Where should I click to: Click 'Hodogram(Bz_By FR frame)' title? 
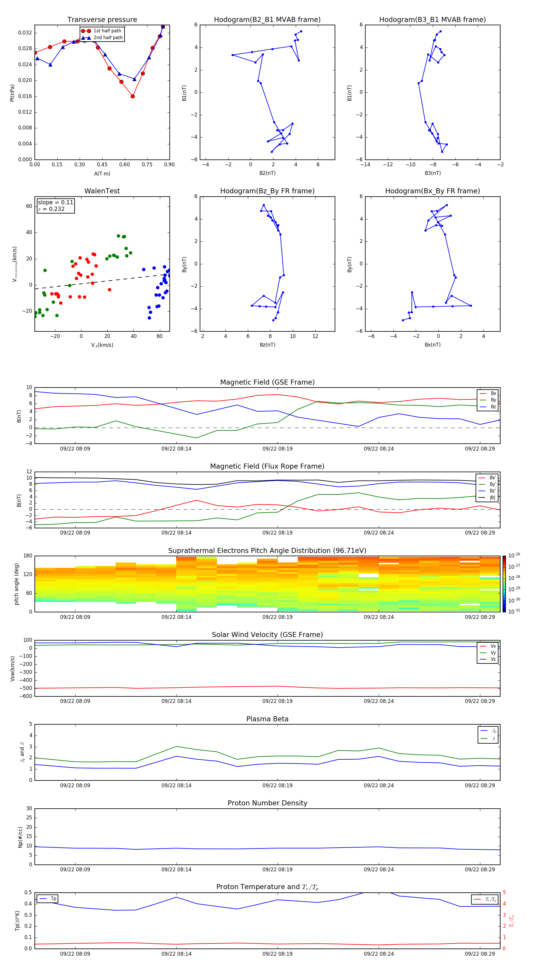[267, 191]
